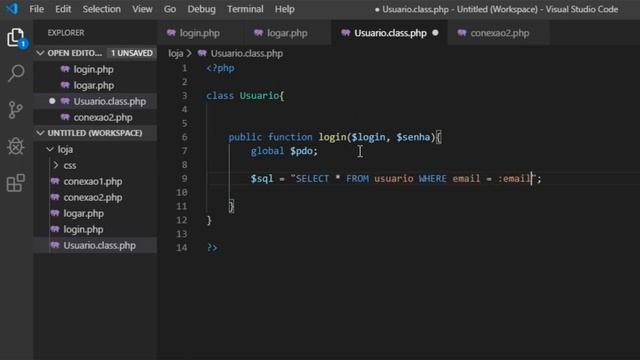Click line number 6 in gutter
This screenshot has width=640, height=360.
pyautogui.click(x=184, y=137)
